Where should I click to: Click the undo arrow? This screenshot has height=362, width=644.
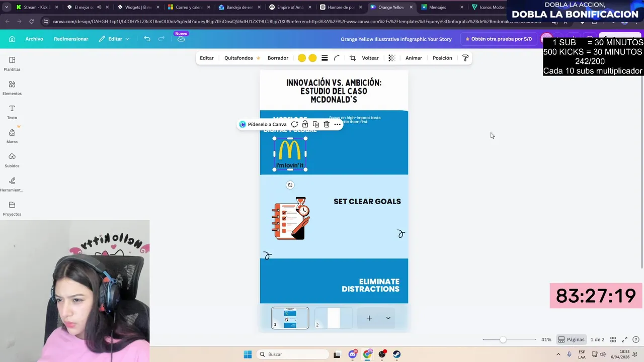(147, 39)
